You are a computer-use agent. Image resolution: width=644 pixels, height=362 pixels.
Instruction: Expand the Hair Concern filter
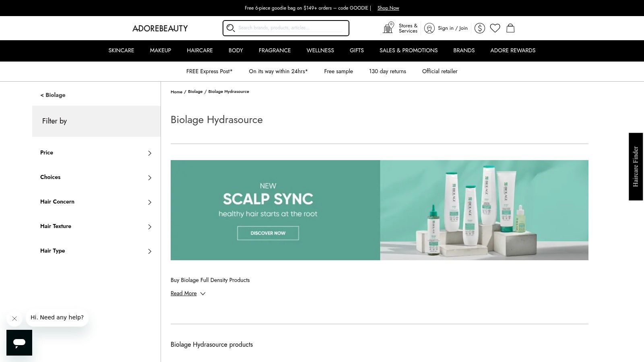coord(96,202)
